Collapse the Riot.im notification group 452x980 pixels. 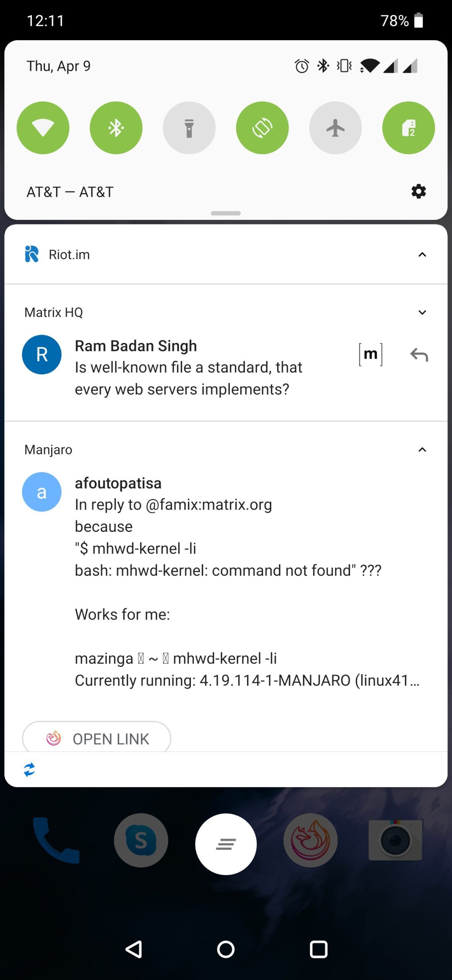pos(422,255)
